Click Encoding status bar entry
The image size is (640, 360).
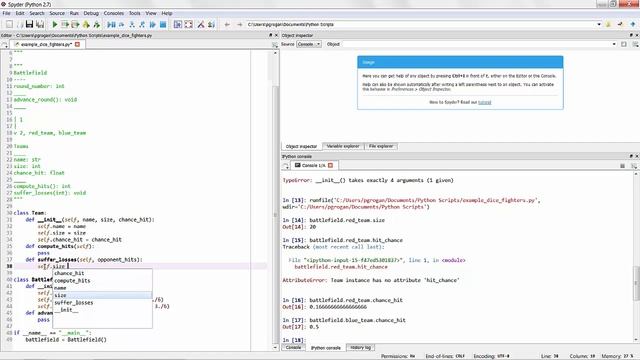(491, 356)
